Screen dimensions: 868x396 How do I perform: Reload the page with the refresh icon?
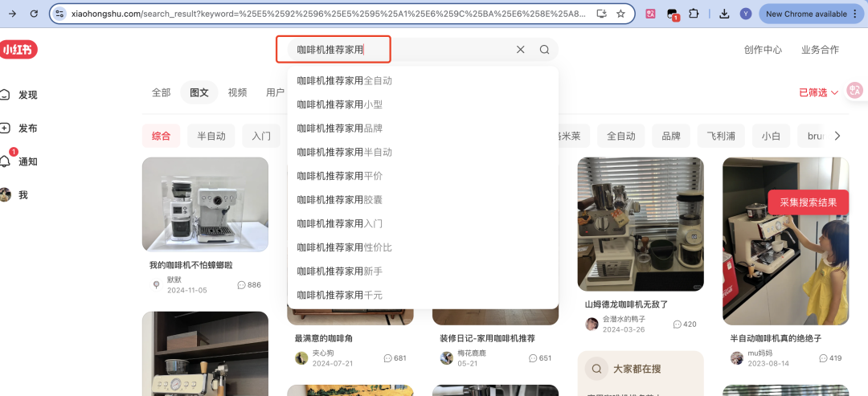coord(35,14)
